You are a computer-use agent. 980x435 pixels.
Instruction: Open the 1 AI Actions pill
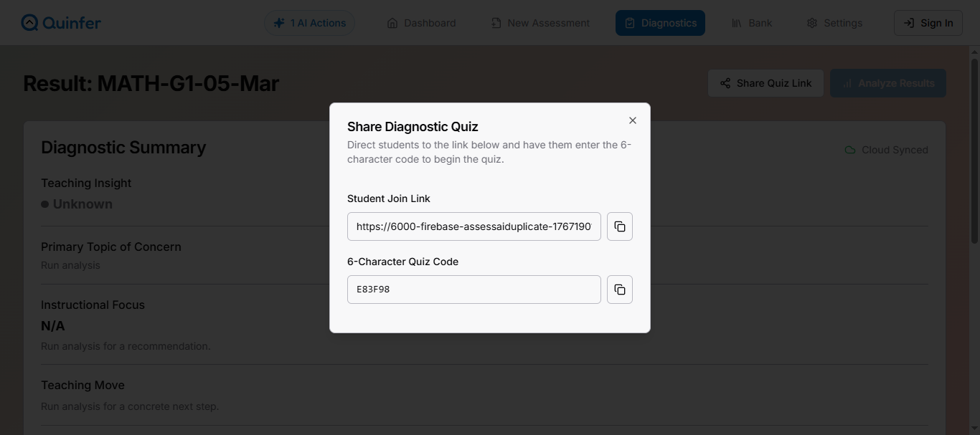pos(310,23)
